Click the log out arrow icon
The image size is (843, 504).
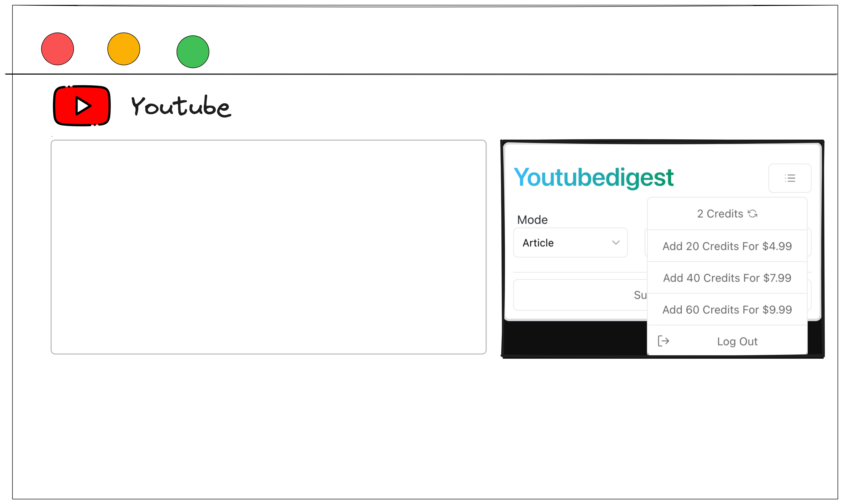663,341
